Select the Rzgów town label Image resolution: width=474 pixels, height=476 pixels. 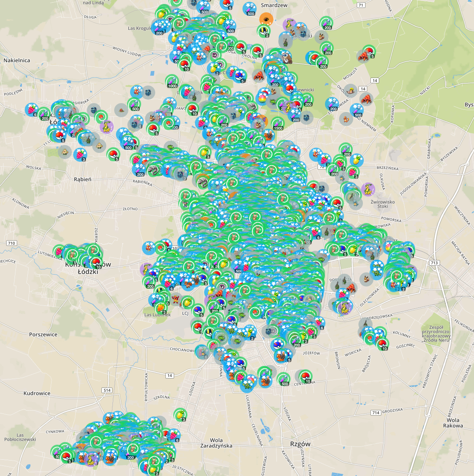pos(300,444)
